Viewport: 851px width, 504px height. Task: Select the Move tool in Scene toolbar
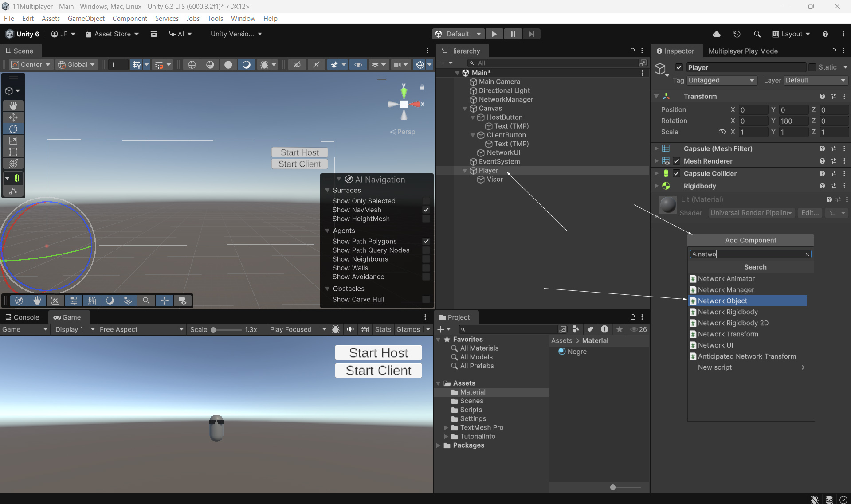13,117
